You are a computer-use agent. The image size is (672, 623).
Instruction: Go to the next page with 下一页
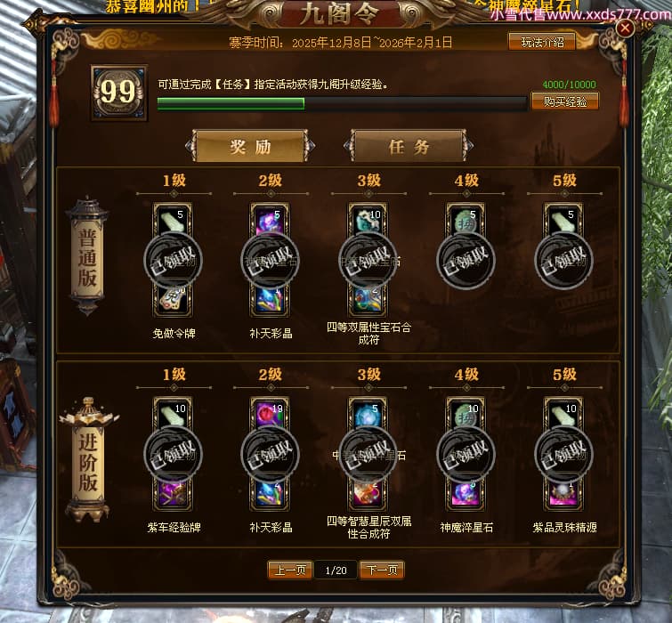coord(382,570)
